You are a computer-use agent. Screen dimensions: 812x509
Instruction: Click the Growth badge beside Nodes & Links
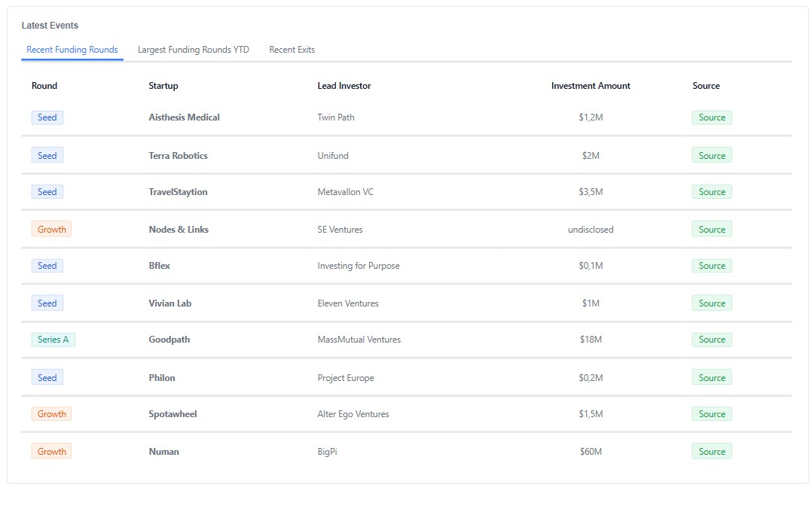51,230
